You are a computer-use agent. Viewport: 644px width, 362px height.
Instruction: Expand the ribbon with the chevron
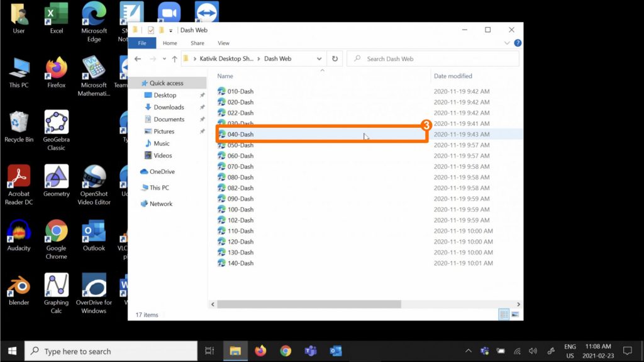pos(507,43)
